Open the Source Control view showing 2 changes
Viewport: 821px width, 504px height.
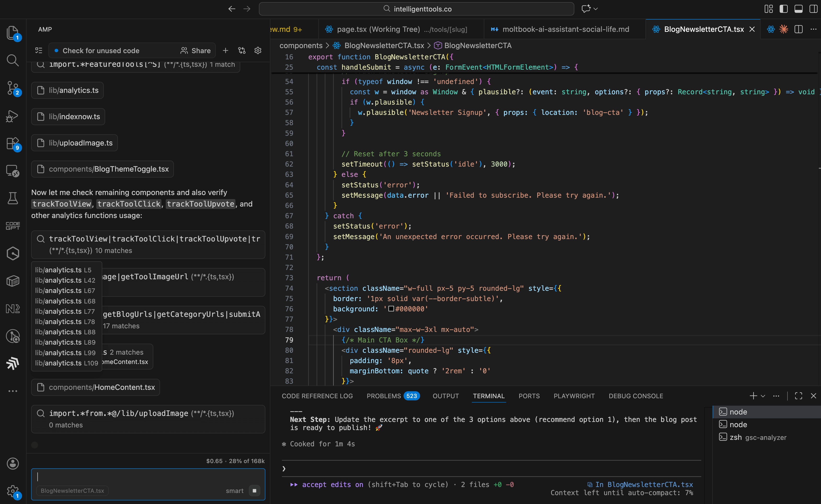tap(12, 88)
